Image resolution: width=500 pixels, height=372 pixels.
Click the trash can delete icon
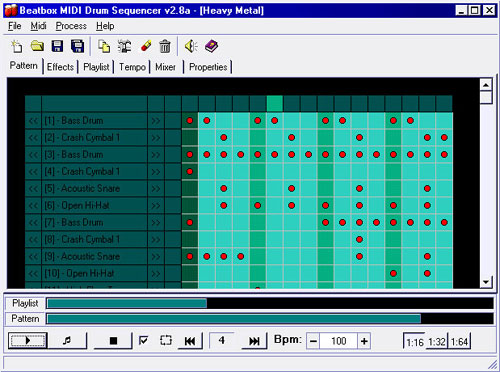(165, 46)
